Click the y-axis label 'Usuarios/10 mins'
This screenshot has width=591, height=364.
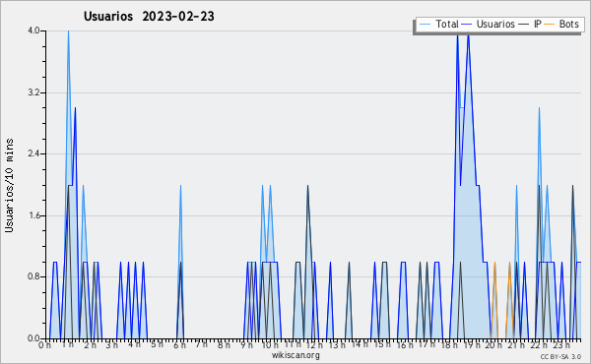coord(9,186)
